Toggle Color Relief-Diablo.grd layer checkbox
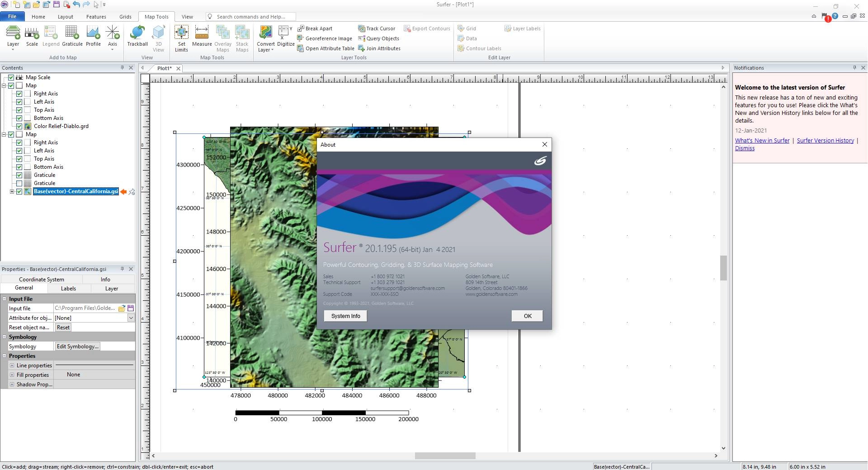 tap(19, 126)
